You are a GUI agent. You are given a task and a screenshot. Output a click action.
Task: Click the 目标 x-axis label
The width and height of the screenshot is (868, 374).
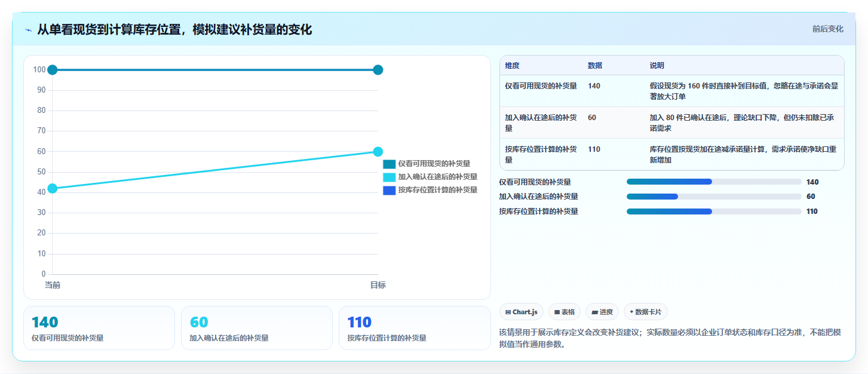tap(378, 285)
